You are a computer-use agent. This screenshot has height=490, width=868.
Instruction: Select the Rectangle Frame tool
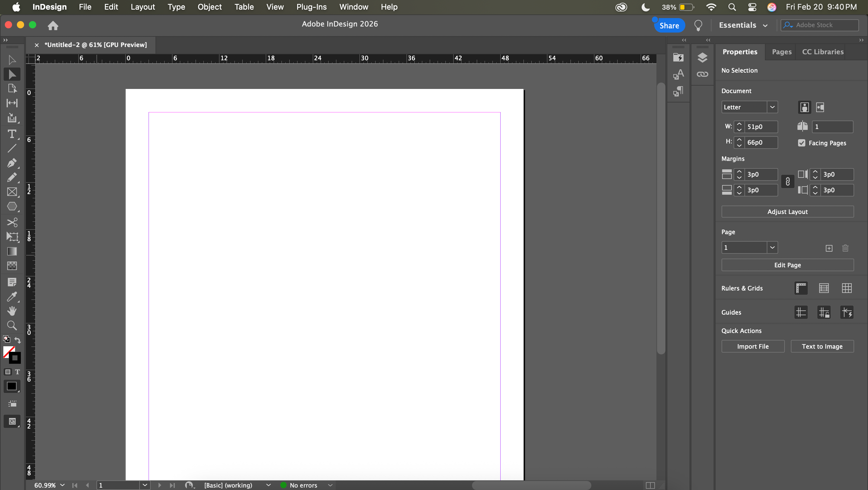[12, 192]
